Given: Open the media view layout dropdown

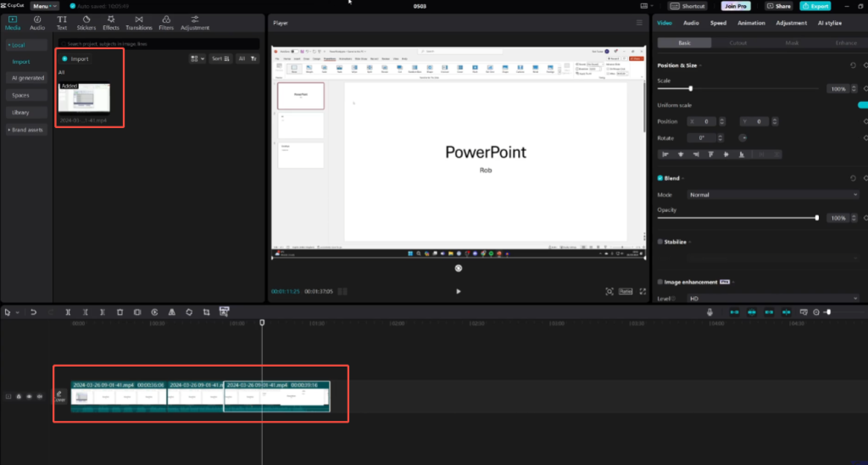Looking at the screenshot, I should pyautogui.click(x=197, y=59).
